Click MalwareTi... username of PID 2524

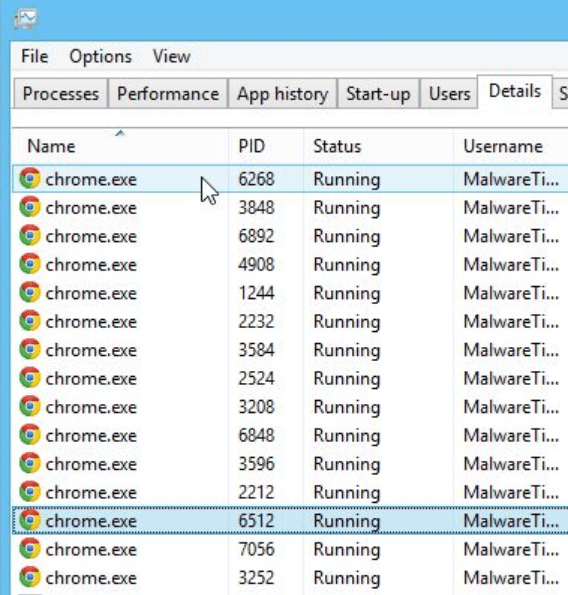tap(511, 378)
